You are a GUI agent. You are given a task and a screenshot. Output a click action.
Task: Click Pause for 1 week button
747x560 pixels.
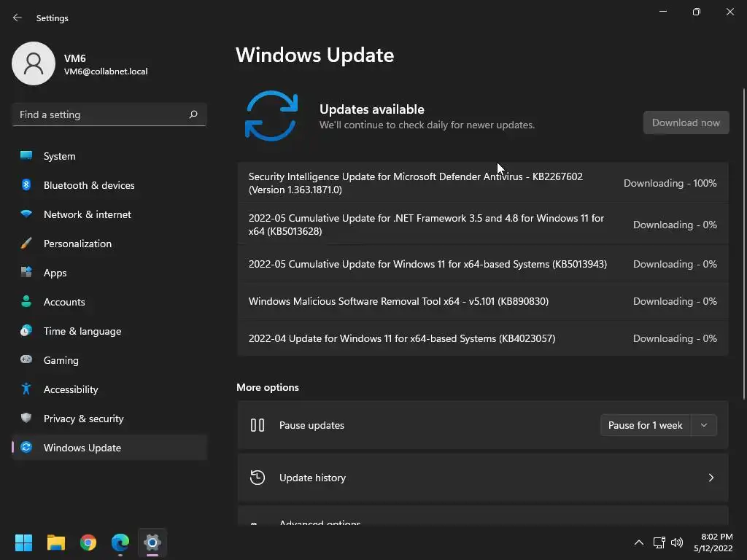[646, 425]
